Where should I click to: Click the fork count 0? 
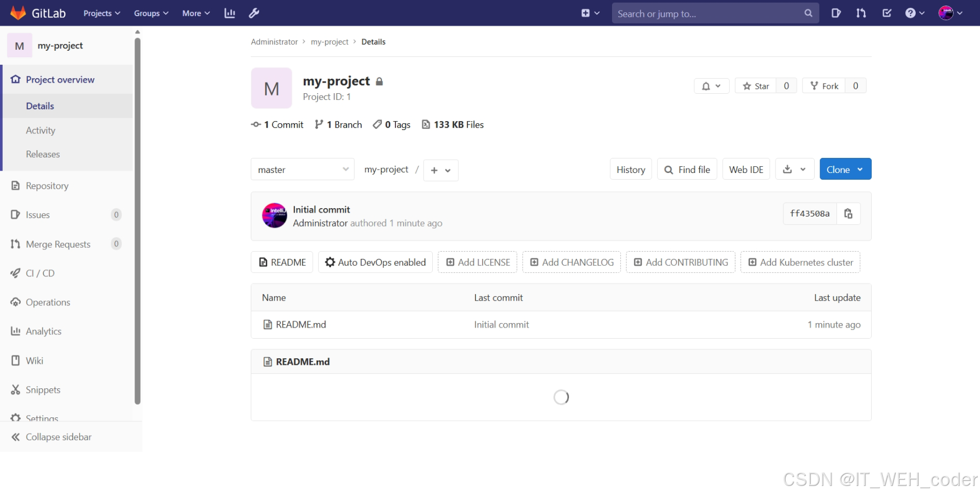click(855, 86)
